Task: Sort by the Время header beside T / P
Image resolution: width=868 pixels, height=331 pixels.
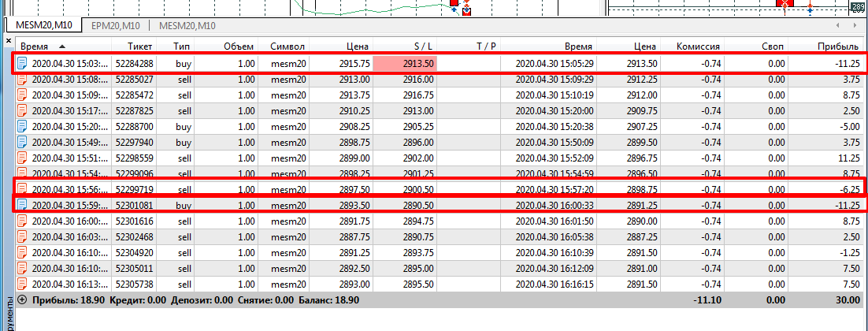Action: [549, 46]
